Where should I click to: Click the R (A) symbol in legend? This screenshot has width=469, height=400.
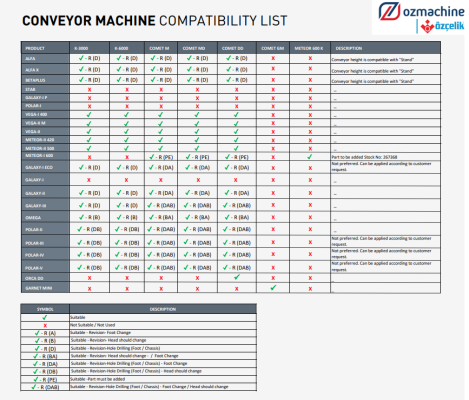(x=45, y=333)
